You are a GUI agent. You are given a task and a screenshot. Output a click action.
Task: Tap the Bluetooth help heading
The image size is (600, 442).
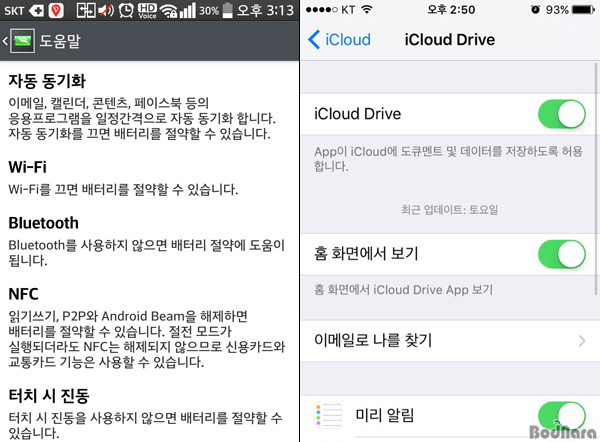point(44,223)
